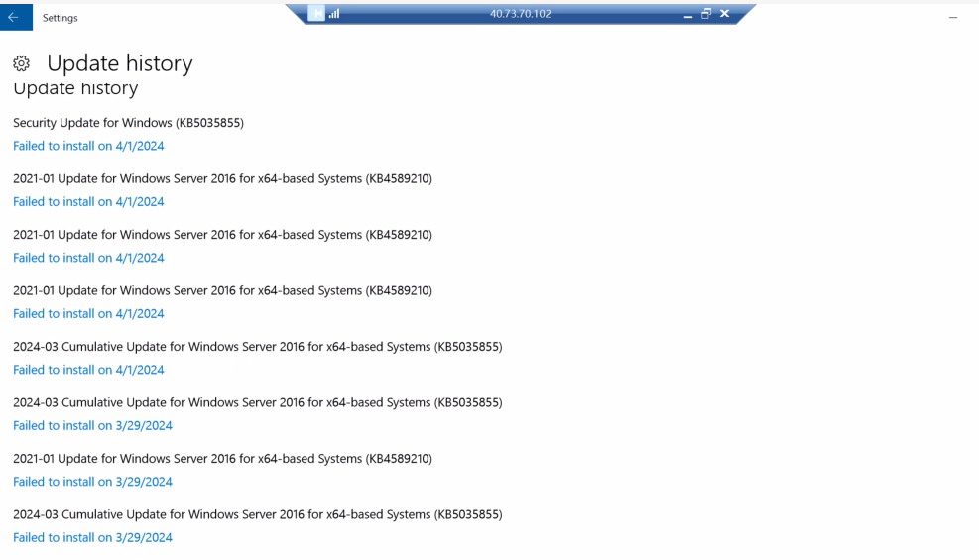The height and width of the screenshot is (560, 979).
Task: Go back using the Settings back arrow
Action: [14, 18]
